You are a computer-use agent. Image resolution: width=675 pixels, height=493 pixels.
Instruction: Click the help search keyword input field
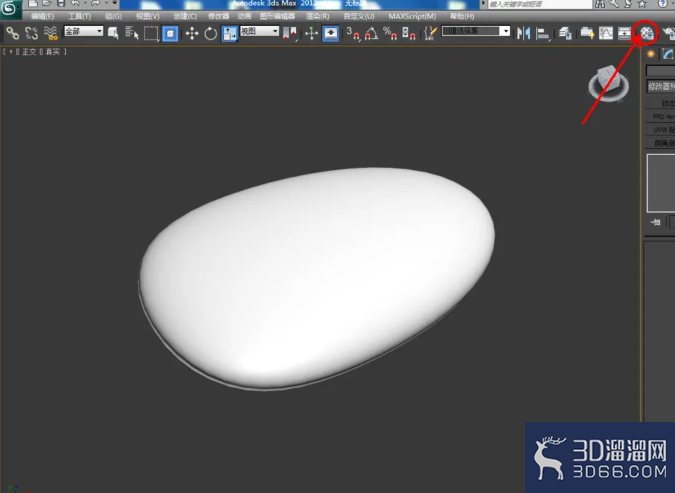point(540,4)
